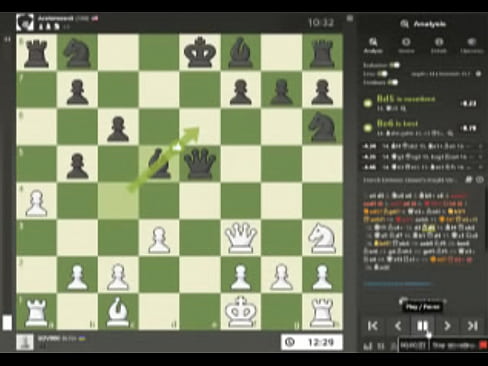The width and height of the screenshot is (488, 366).
Task: Click the Play/Pause button
Action: tap(422, 326)
